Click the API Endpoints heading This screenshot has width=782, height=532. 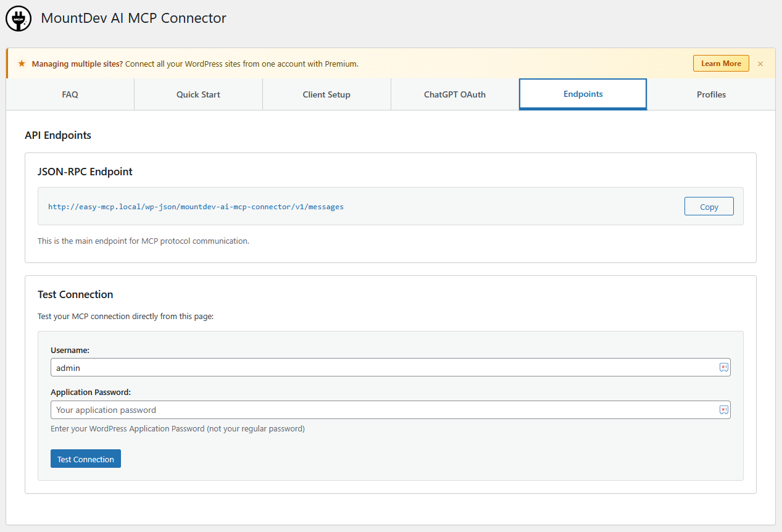(x=58, y=135)
